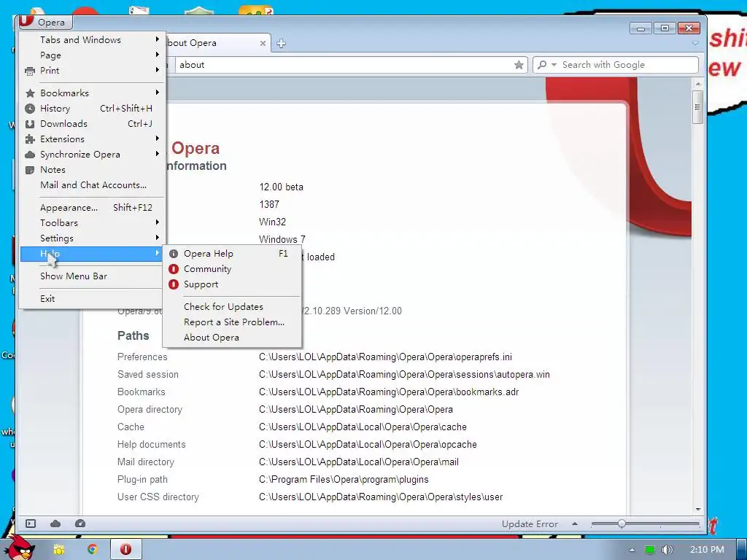Open Chrome from the taskbar
The image size is (747, 560).
coord(92,549)
